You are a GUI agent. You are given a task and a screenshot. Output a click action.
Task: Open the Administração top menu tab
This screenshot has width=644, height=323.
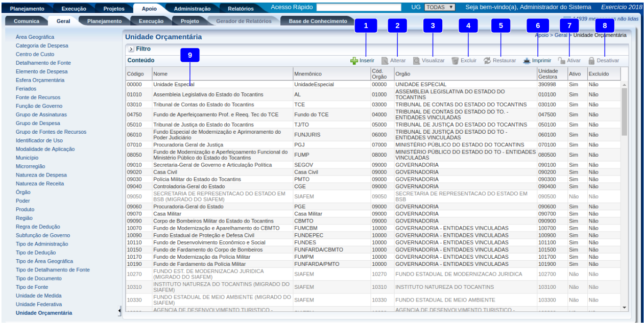click(x=192, y=9)
